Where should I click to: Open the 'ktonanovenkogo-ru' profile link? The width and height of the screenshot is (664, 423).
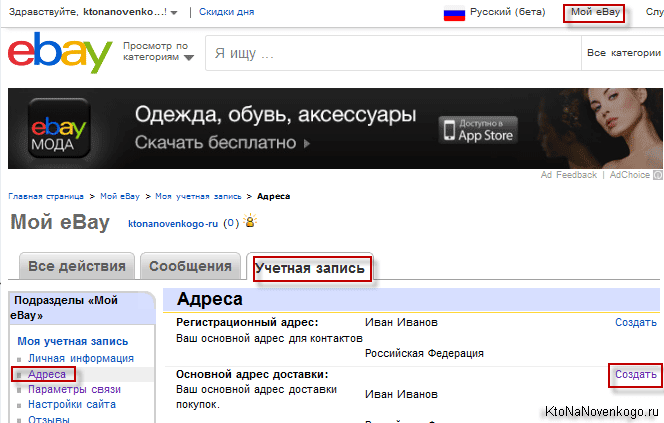point(173,224)
